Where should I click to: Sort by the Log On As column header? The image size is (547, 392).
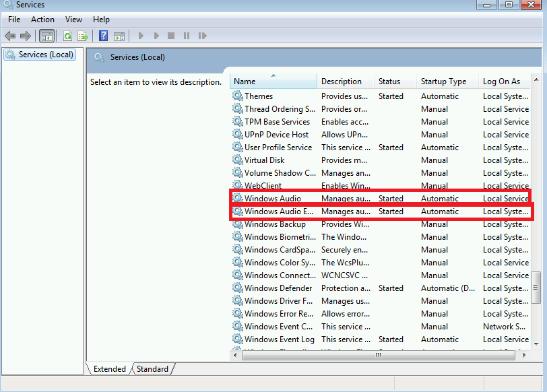(x=505, y=81)
